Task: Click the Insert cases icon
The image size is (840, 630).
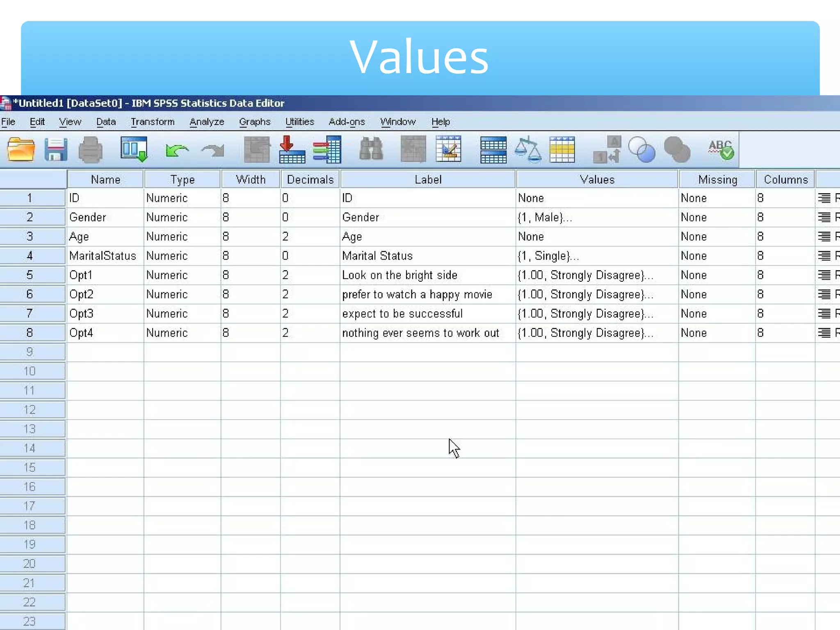Action: pyautogui.click(x=413, y=150)
